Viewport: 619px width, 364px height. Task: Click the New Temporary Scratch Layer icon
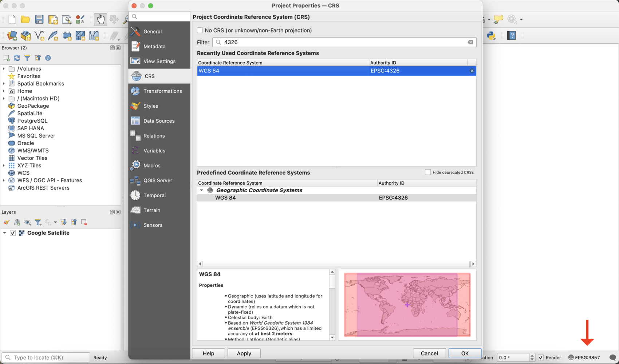tap(67, 35)
